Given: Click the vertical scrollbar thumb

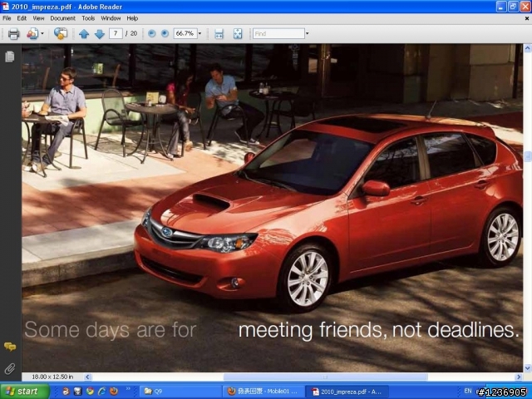Looking at the screenshot, I should (x=527, y=156).
